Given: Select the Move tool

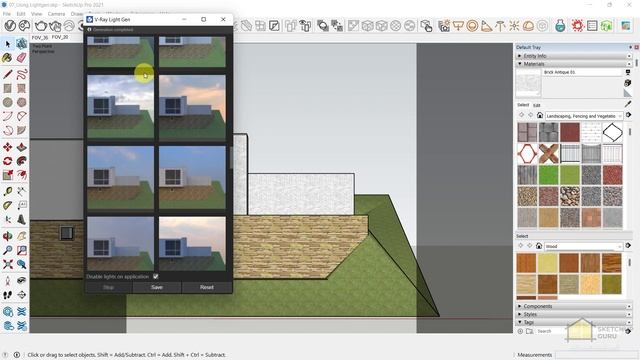Looking at the screenshot, I should tap(7, 147).
